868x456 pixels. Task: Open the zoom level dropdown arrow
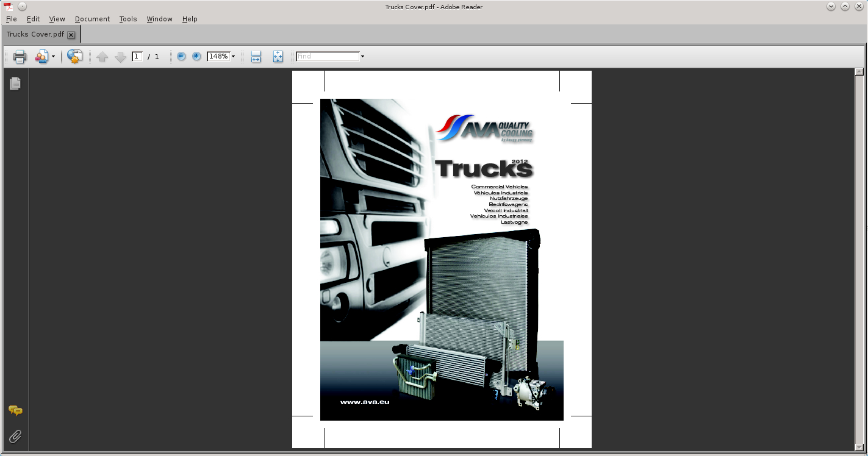tap(233, 57)
